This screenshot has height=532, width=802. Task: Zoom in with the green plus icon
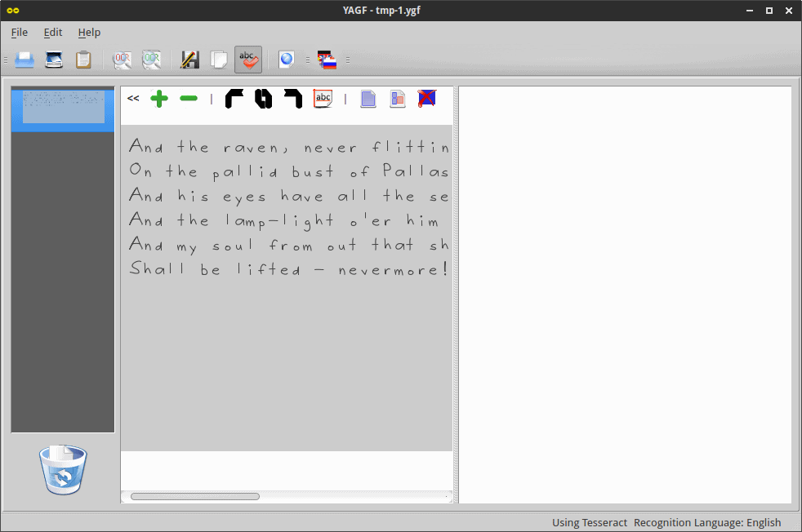pyautogui.click(x=159, y=99)
